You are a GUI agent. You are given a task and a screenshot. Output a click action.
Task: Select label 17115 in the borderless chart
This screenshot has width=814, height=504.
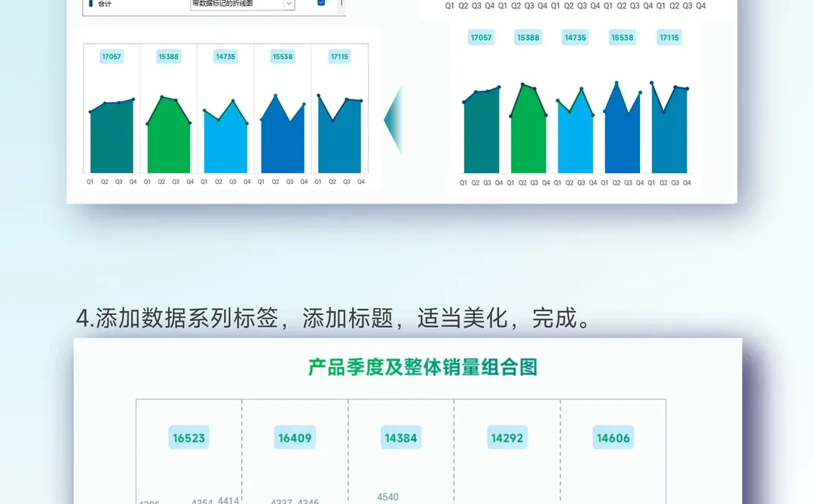[x=669, y=38]
